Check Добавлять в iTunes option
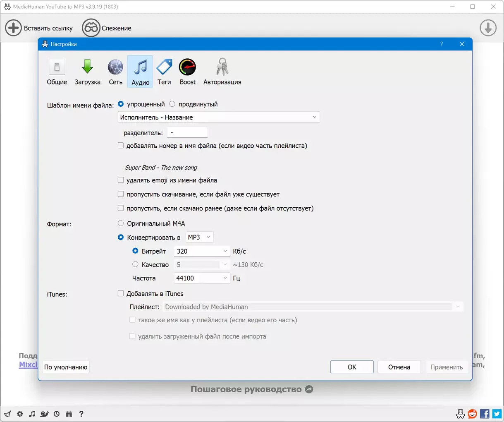 point(121,293)
